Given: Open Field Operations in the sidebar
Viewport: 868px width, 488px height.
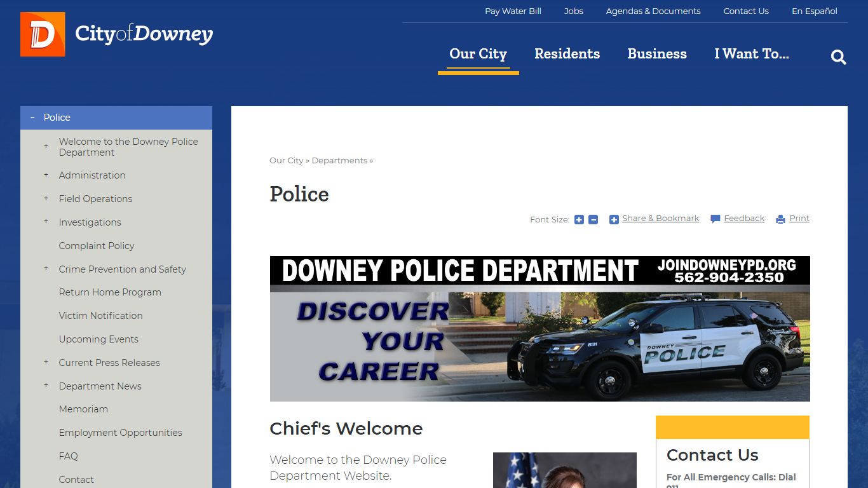Looking at the screenshot, I should (x=95, y=199).
